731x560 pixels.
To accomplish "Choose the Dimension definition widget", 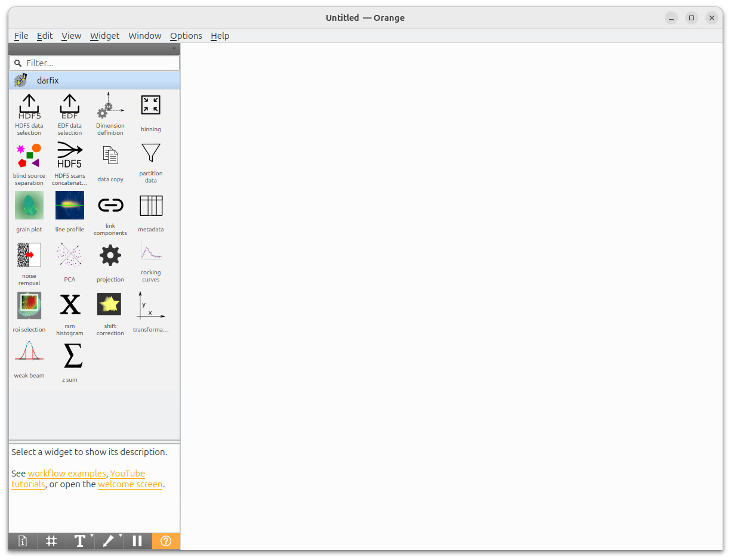I will pyautogui.click(x=110, y=114).
